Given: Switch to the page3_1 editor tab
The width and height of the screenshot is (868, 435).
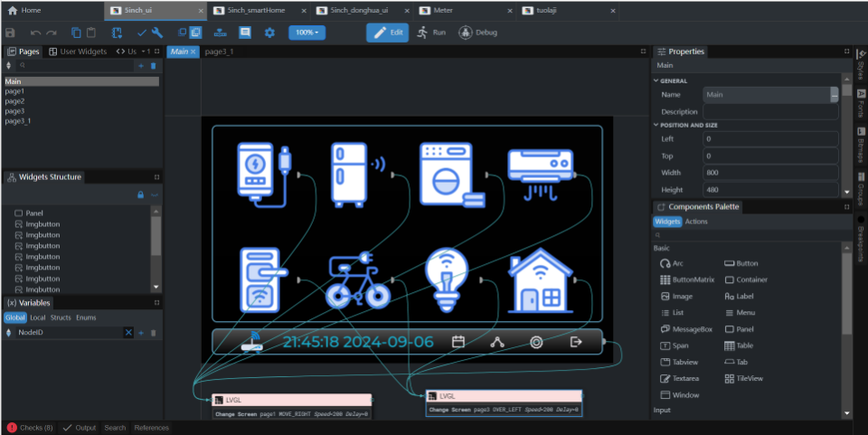Looking at the screenshot, I should (x=219, y=52).
